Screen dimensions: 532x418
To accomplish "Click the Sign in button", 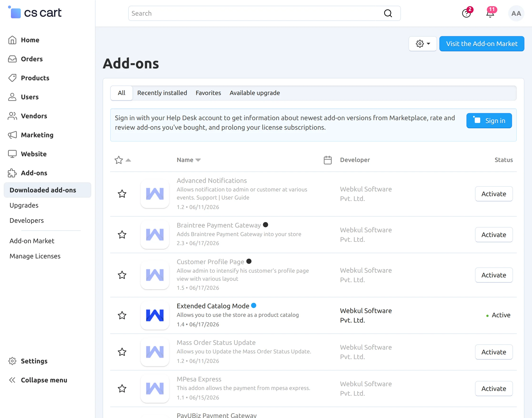I will pyautogui.click(x=489, y=121).
